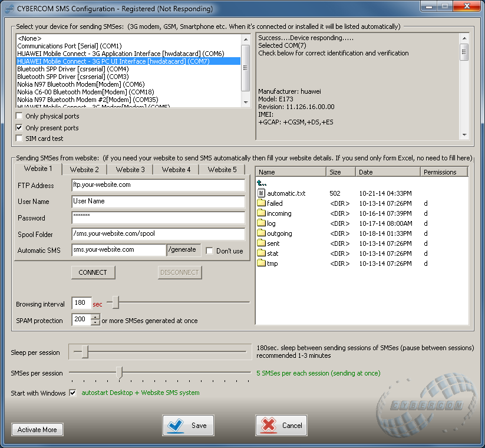Click the FTP Address input field

[159, 185]
